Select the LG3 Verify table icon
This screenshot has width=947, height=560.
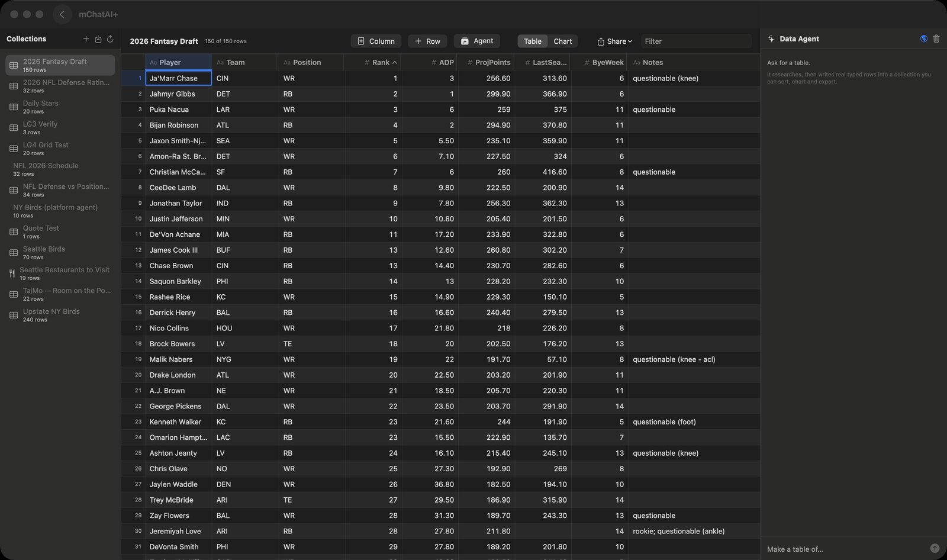[14, 128]
